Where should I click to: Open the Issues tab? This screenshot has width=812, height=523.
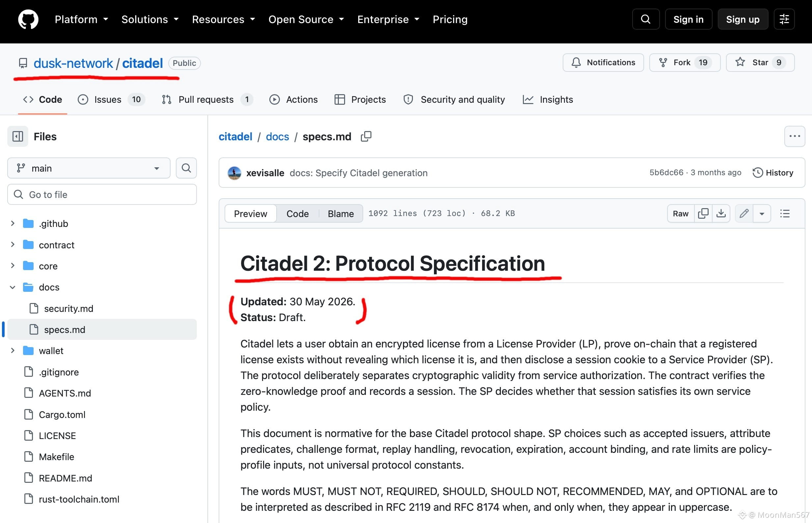pos(111,99)
